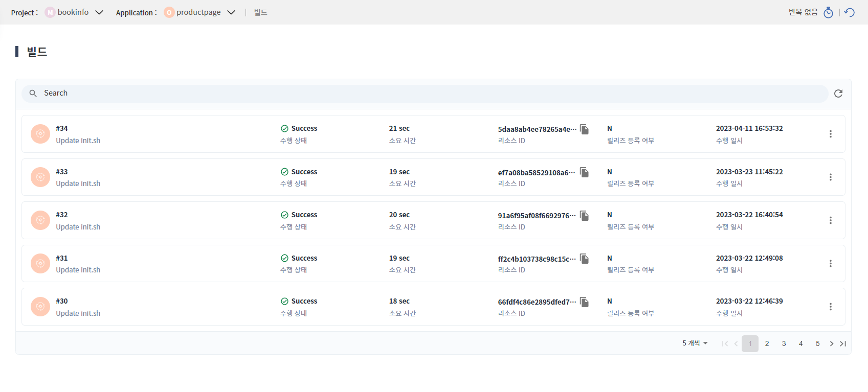Click resource ID 91a6f95af08f6692976…
868x392 pixels.
pyautogui.click(x=537, y=216)
